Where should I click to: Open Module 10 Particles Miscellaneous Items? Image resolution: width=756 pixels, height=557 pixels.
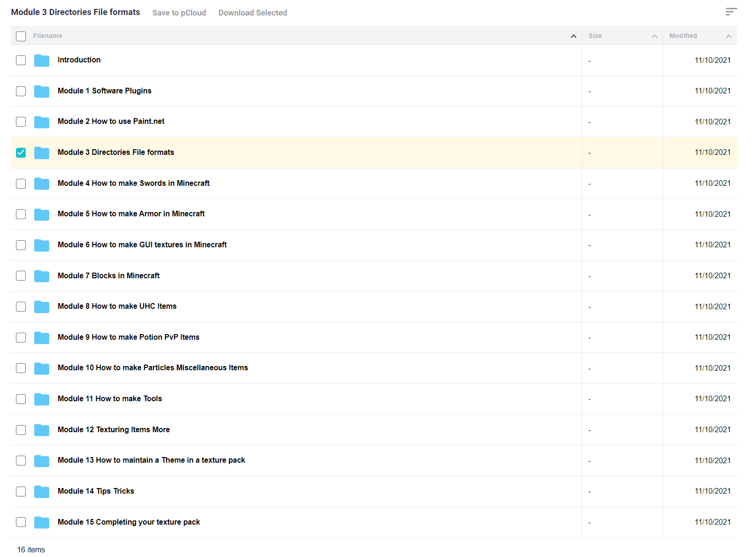tap(153, 367)
